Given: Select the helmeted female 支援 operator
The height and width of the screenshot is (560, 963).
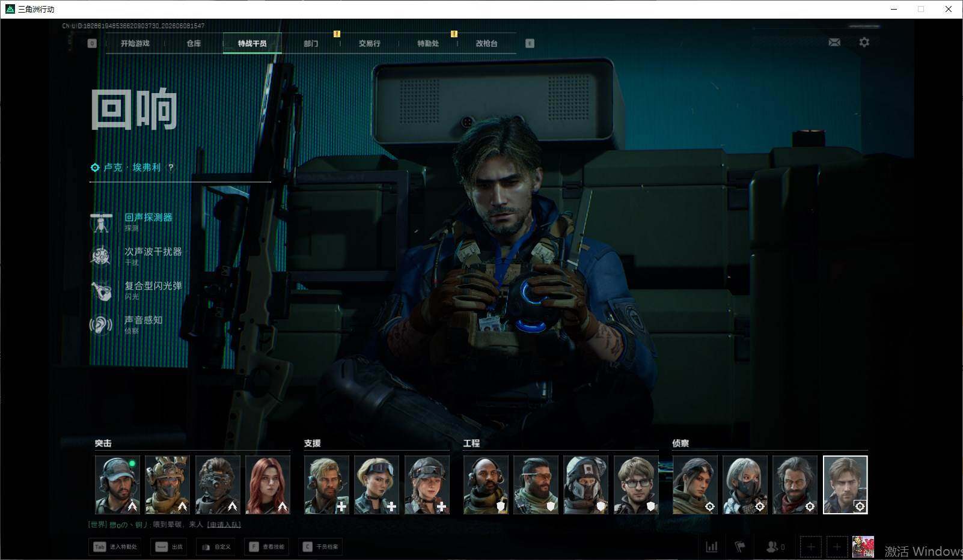Looking at the screenshot, I should [427, 485].
